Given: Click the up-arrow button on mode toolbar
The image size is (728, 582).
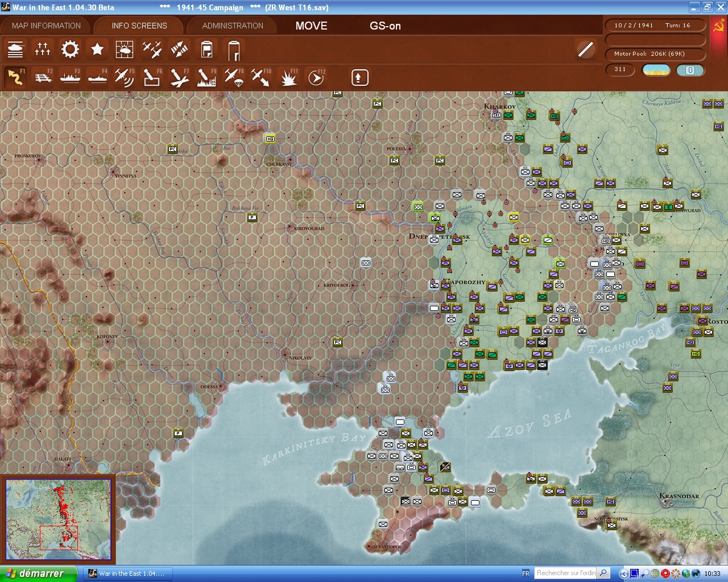Looking at the screenshot, I should (x=359, y=77).
